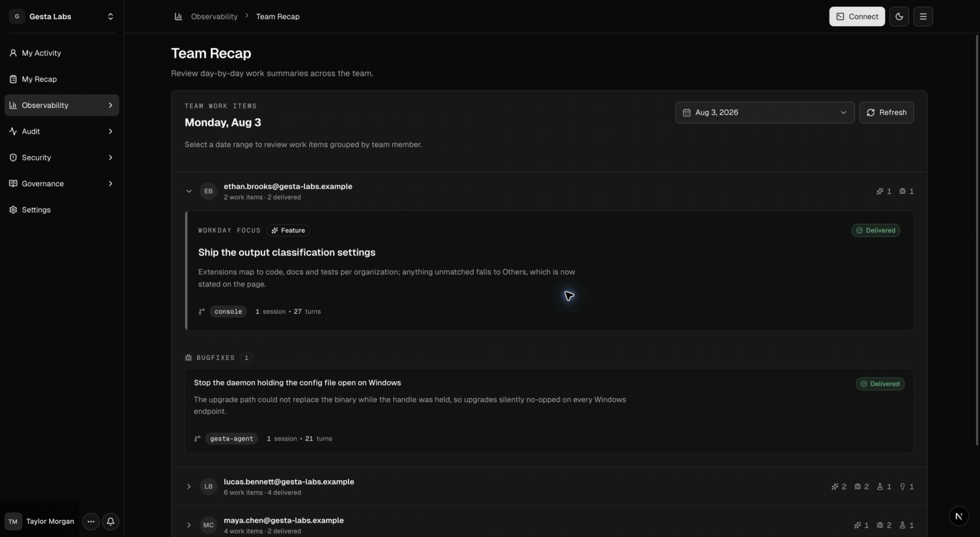Expand the Audit sidebar menu
The height and width of the screenshot is (537, 980).
pyautogui.click(x=62, y=131)
